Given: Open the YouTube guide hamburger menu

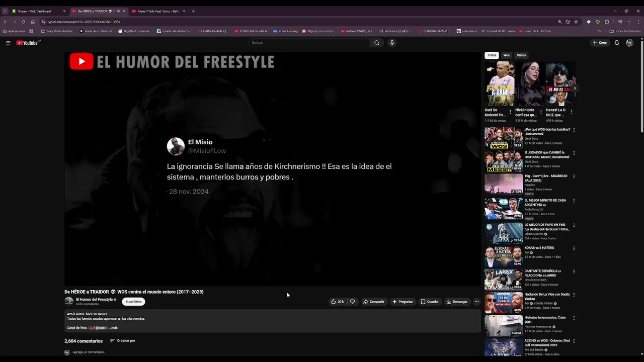Looking at the screenshot, I should [8, 43].
